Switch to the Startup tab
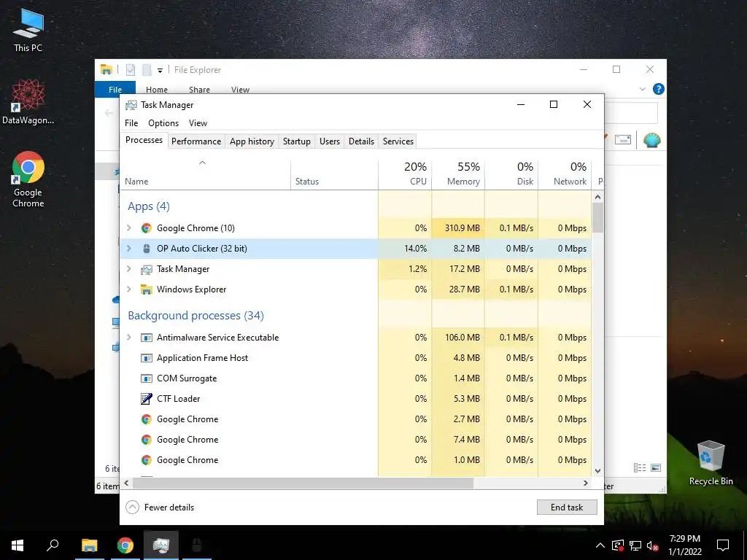 (x=297, y=141)
